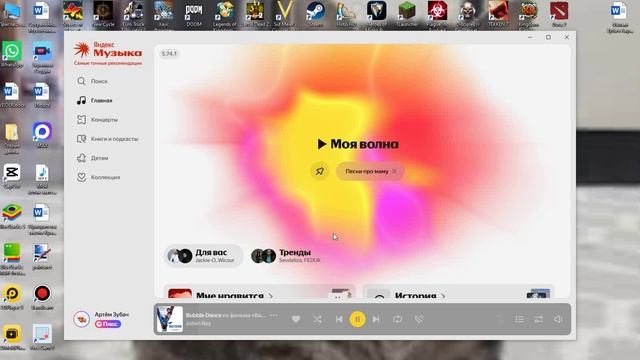The width and height of the screenshot is (640, 360).
Task: Open the BlueStacks desktop shortcut
Action: [x=12, y=216]
